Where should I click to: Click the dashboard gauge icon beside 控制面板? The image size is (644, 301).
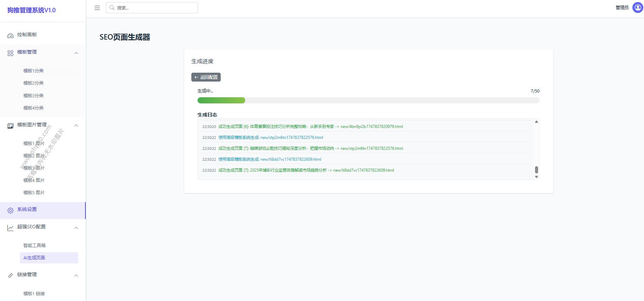pos(10,35)
